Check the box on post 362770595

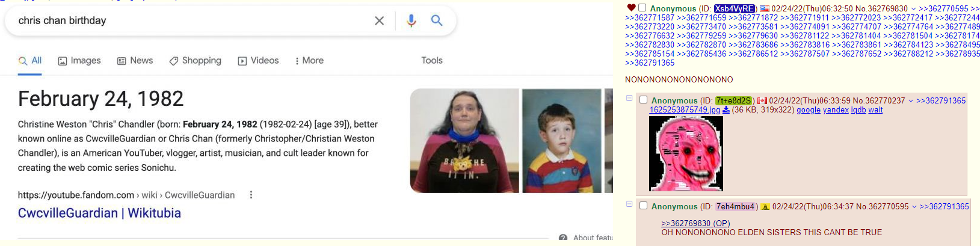[643, 206]
